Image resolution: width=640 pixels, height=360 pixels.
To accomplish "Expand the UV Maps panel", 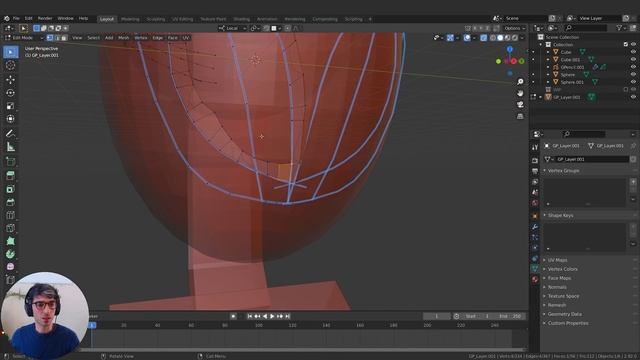I will [558, 260].
